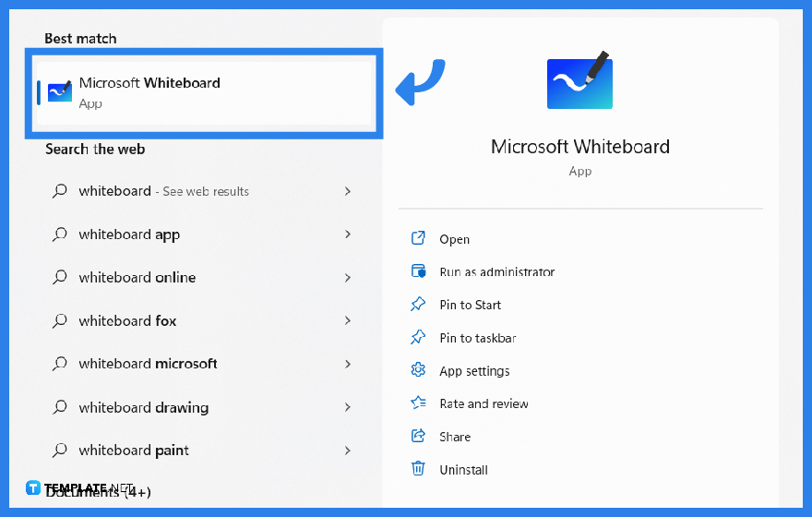
Task: Select Uninstall for Microsoft Whiteboard
Action: tap(463, 470)
